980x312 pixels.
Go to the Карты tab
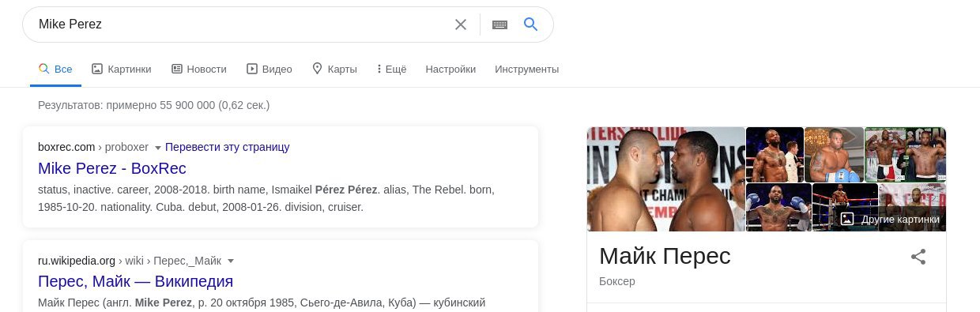tap(334, 69)
